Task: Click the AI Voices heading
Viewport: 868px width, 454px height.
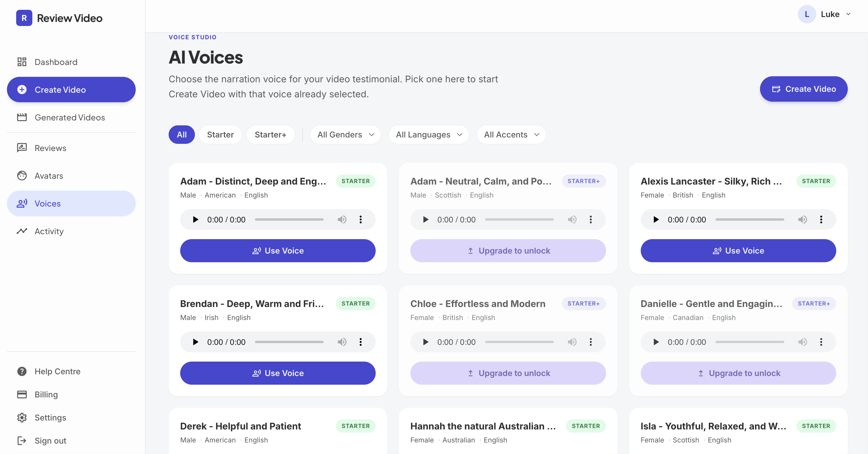Action: point(206,57)
